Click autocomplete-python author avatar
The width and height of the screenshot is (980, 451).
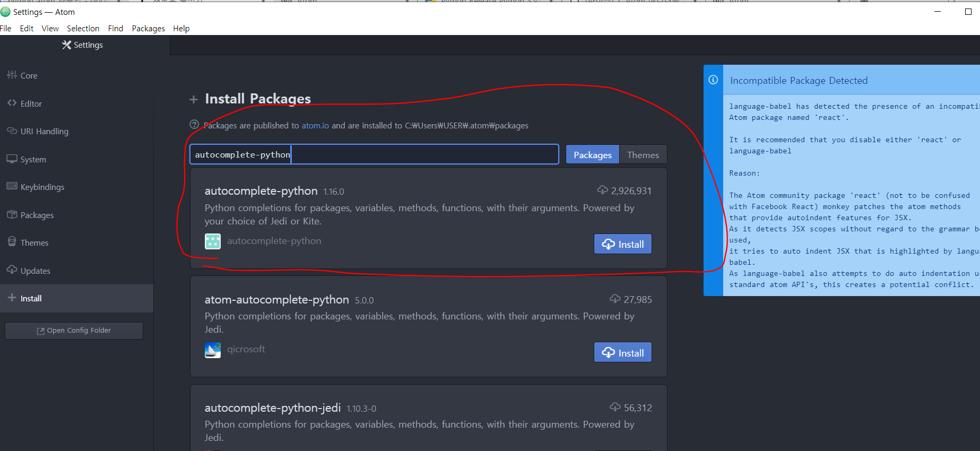tap(213, 241)
